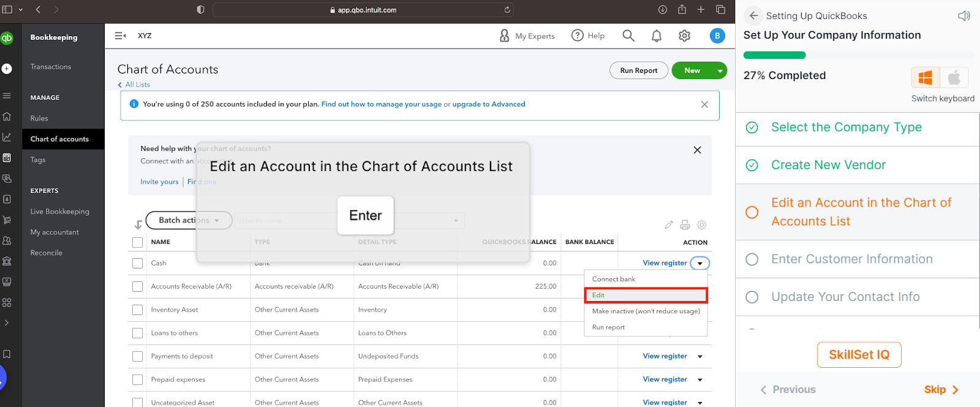Click the SkillSet IQ button
980x407 pixels.
(859, 355)
